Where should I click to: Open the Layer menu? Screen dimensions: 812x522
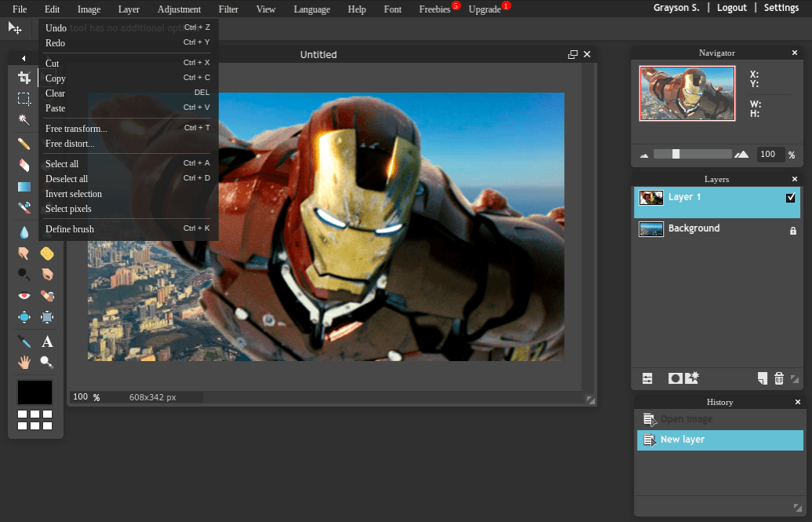point(129,9)
